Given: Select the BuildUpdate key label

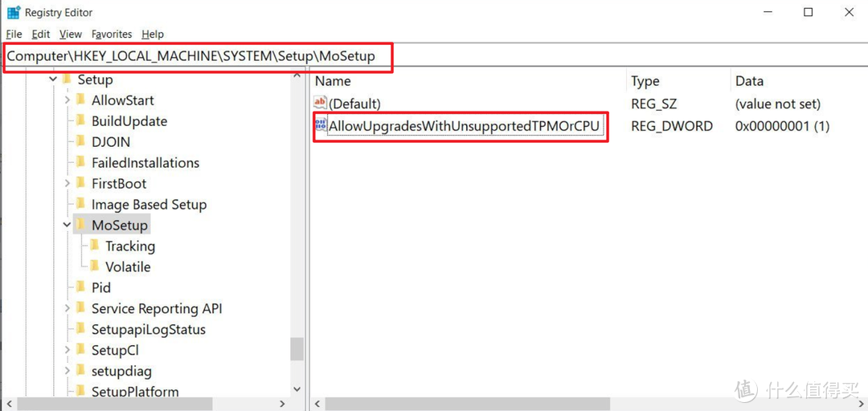Looking at the screenshot, I should 129,121.
